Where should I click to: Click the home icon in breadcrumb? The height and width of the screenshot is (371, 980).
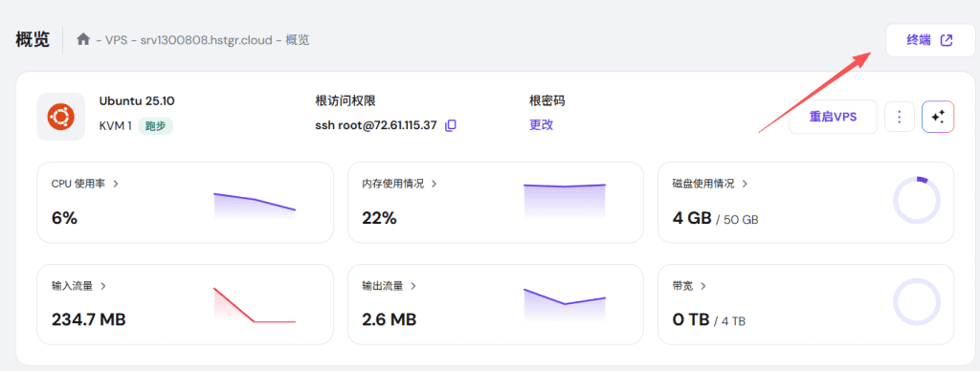(x=83, y=39)
